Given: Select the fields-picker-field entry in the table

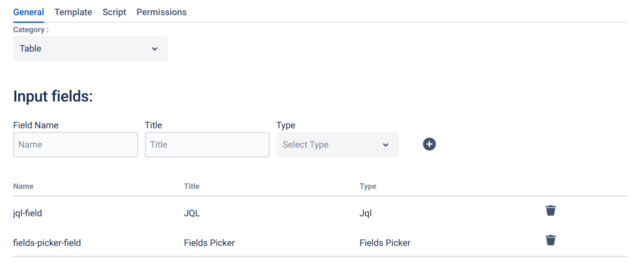Looking at the screenshot, I should tap(47, 243).
